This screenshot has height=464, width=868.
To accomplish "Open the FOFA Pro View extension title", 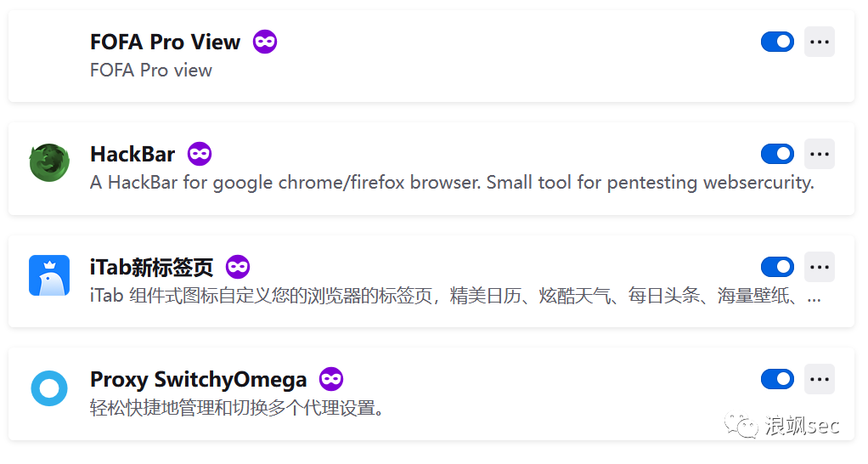I will 165,42.
